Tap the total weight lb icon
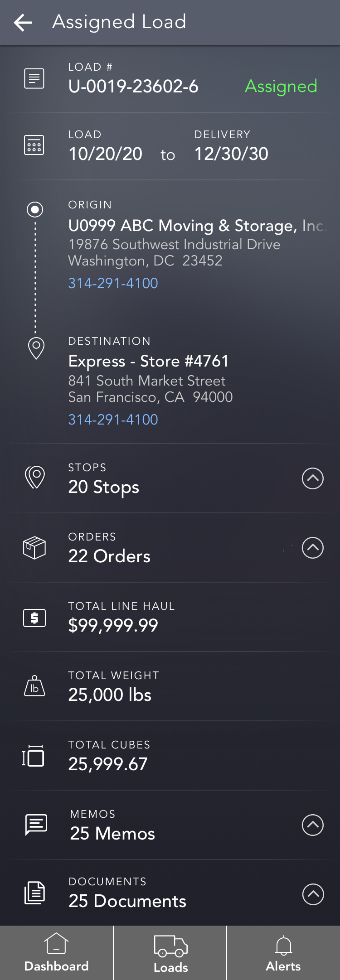The width and height of the screenshot is (340, 980). point(34,686)
